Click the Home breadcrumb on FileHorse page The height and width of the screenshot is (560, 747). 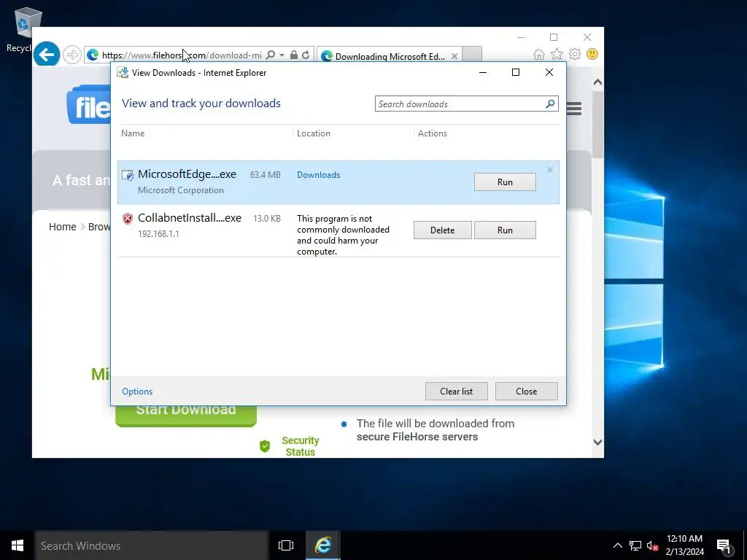[63, 227]
